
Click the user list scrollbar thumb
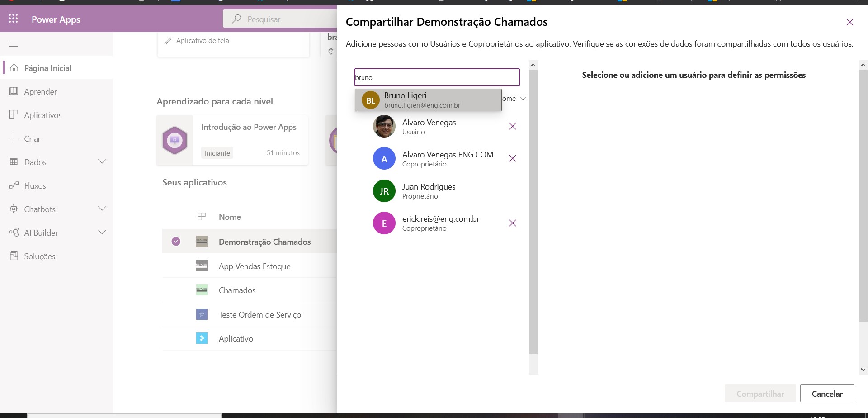[533, 212]
